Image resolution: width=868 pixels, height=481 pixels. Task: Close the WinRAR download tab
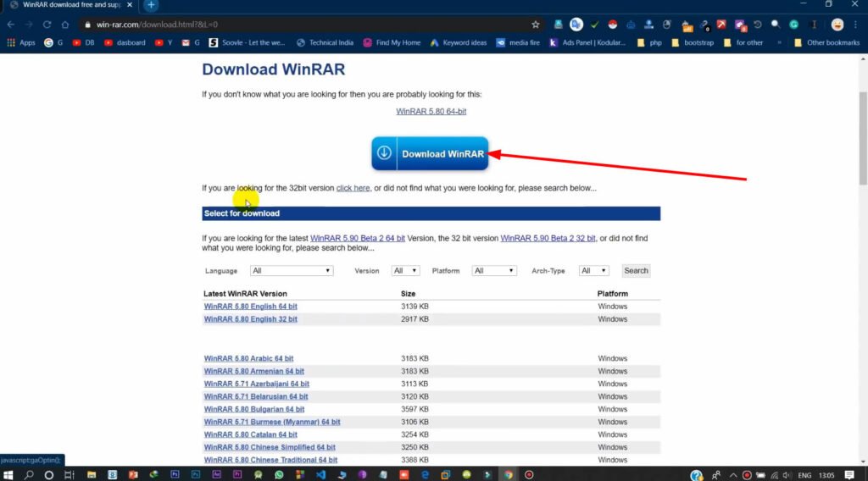130,5
